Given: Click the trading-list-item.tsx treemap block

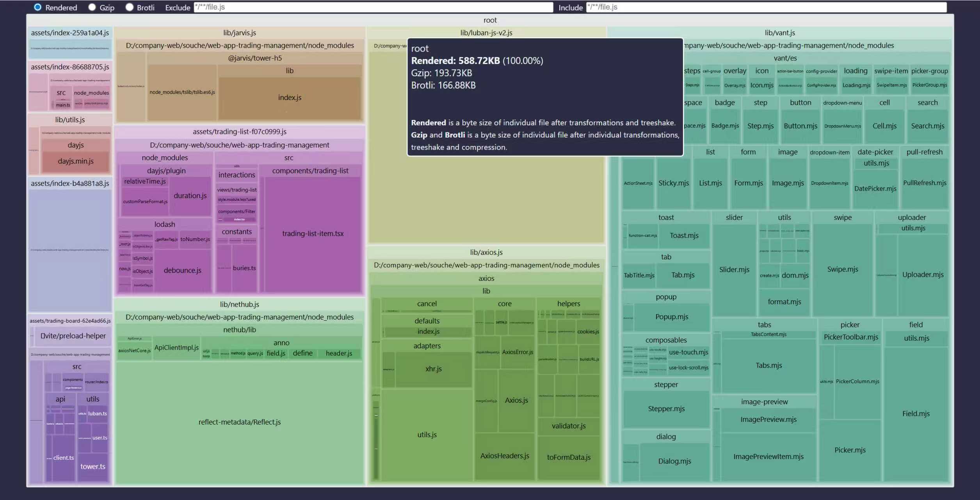Looking at the screenshot, I should point(313,234).
